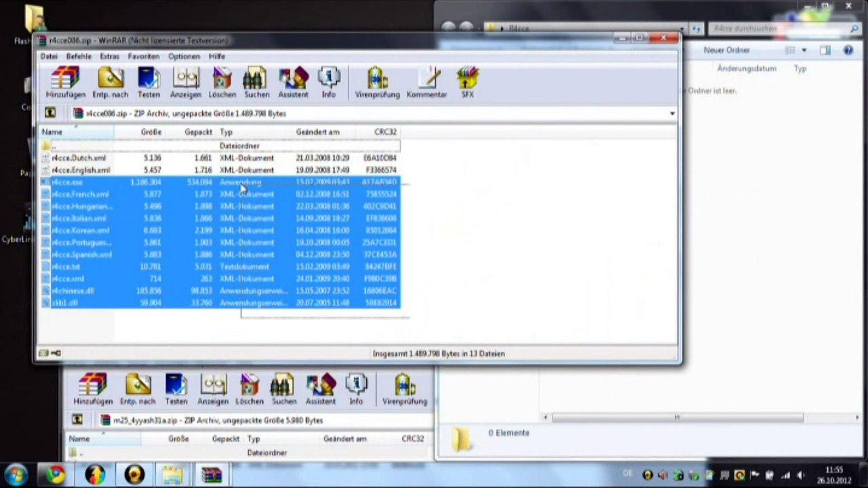Open the Explorer help icon
Viewport: 868px width, 488px height.
(848, 50)
